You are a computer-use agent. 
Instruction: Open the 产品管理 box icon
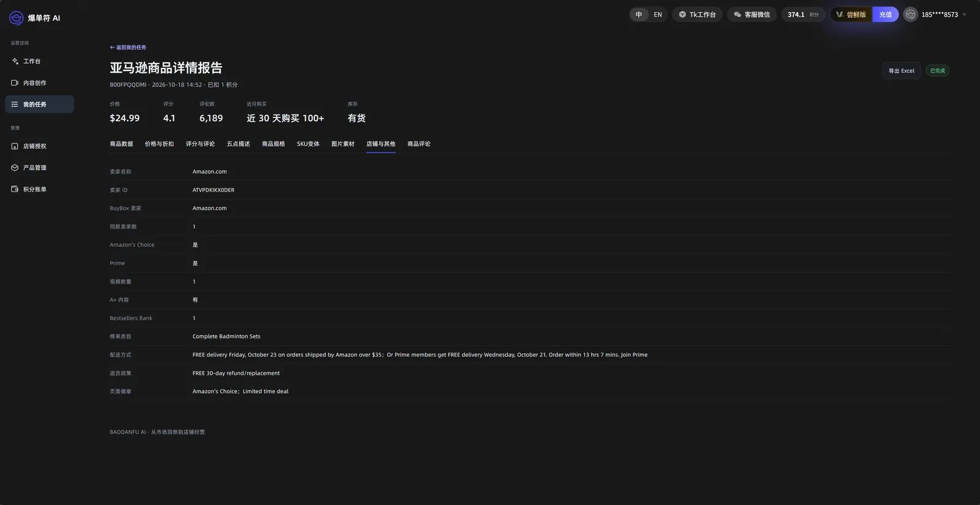coord(15,168)
